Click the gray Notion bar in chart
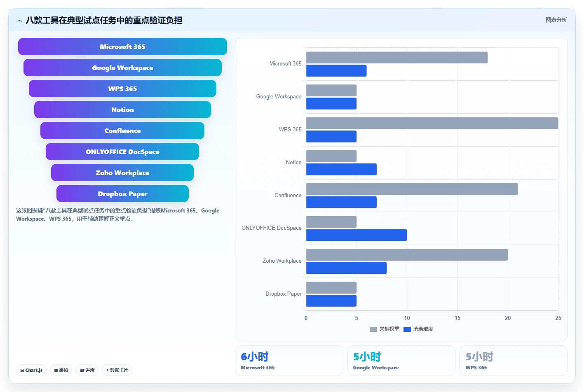 [331, 156]
